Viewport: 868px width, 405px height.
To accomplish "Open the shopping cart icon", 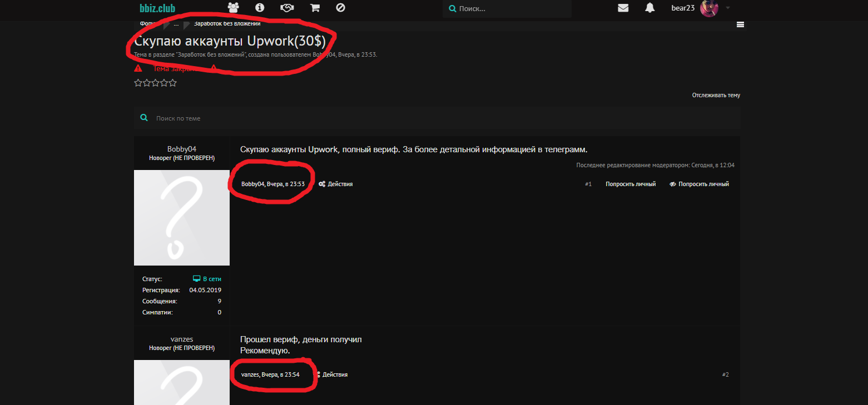I will [315, 8].
